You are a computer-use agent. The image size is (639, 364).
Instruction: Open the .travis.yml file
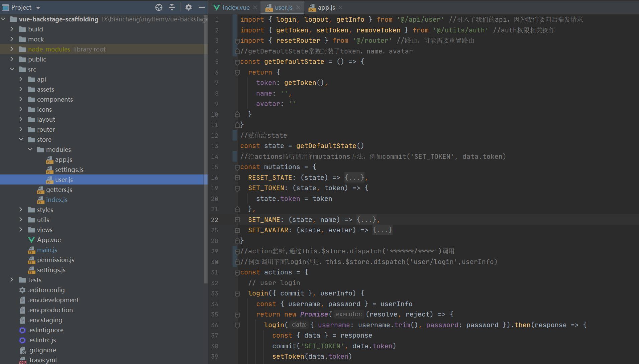[x=42, y=360]
